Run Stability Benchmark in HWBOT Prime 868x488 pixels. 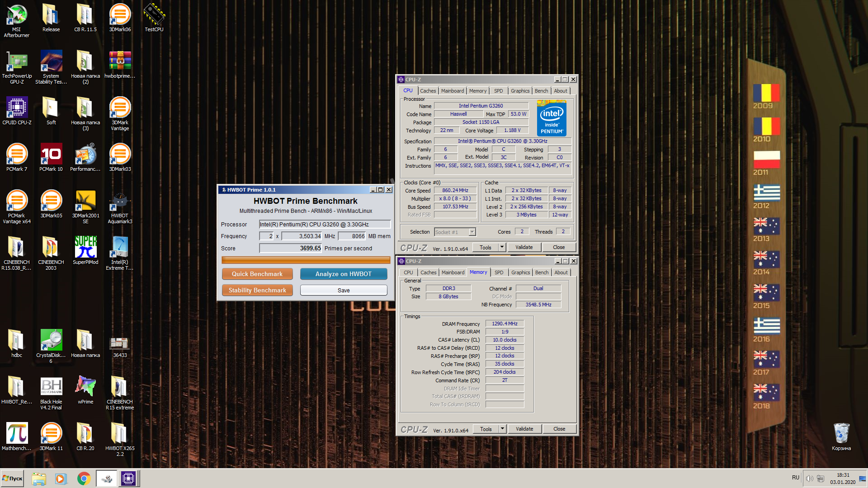257,290
